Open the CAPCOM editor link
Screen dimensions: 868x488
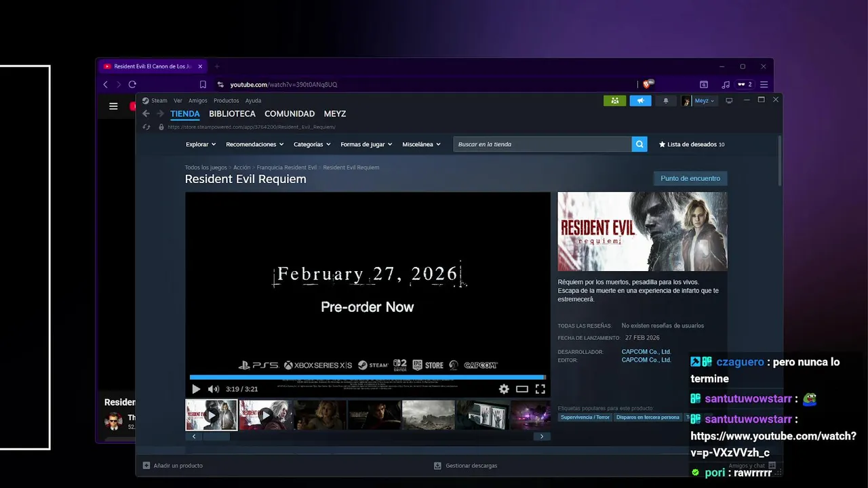pyautogui.click(x=646, y=360)
